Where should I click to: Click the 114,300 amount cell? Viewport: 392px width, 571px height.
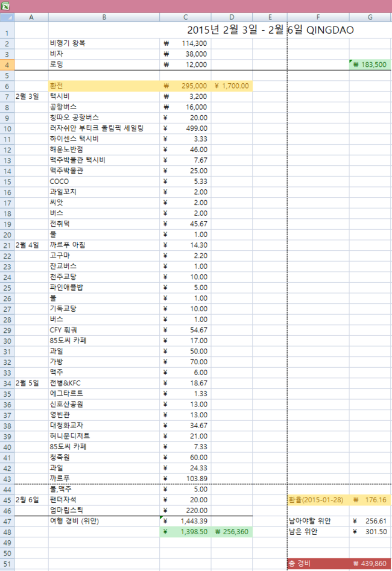coord(185,43)
